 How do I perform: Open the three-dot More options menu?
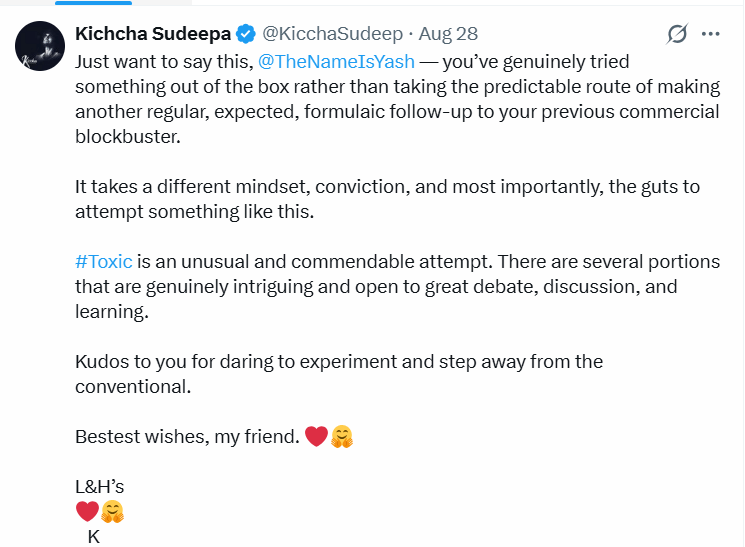(x=710, y=34)
